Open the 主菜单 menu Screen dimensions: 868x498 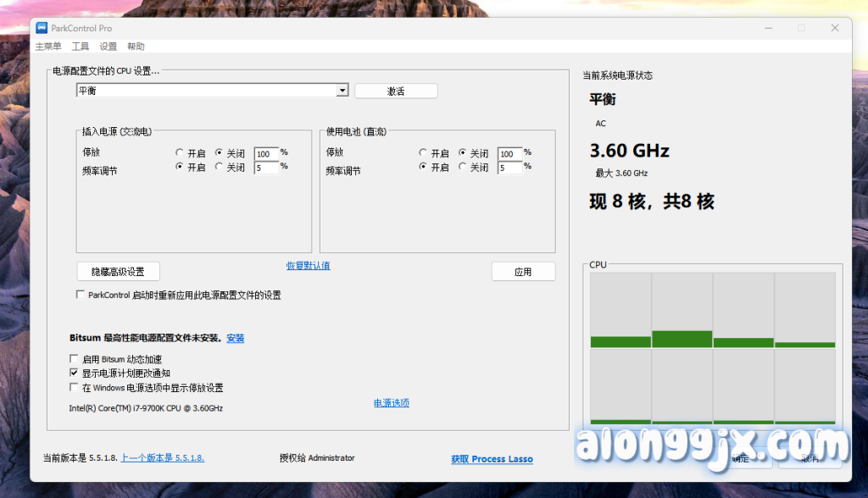pyautogui.click(x=48, y=47)
